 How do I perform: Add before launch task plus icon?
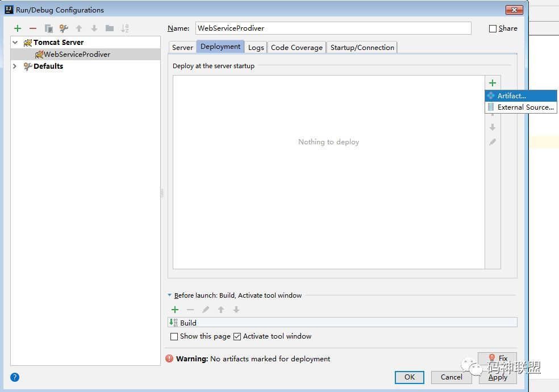tap(175, 309)
